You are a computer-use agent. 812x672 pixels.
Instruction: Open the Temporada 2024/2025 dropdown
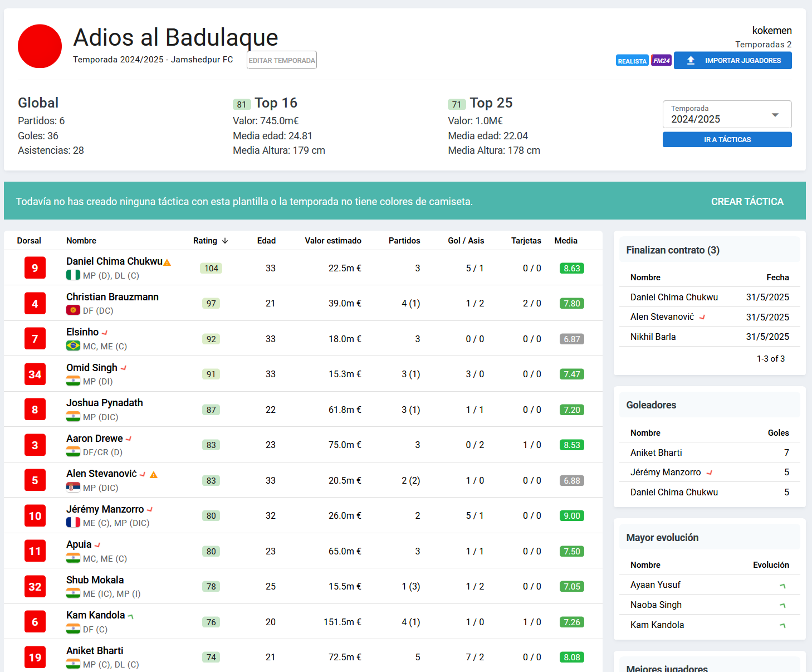pyautogui.click(x=727, y=114)
